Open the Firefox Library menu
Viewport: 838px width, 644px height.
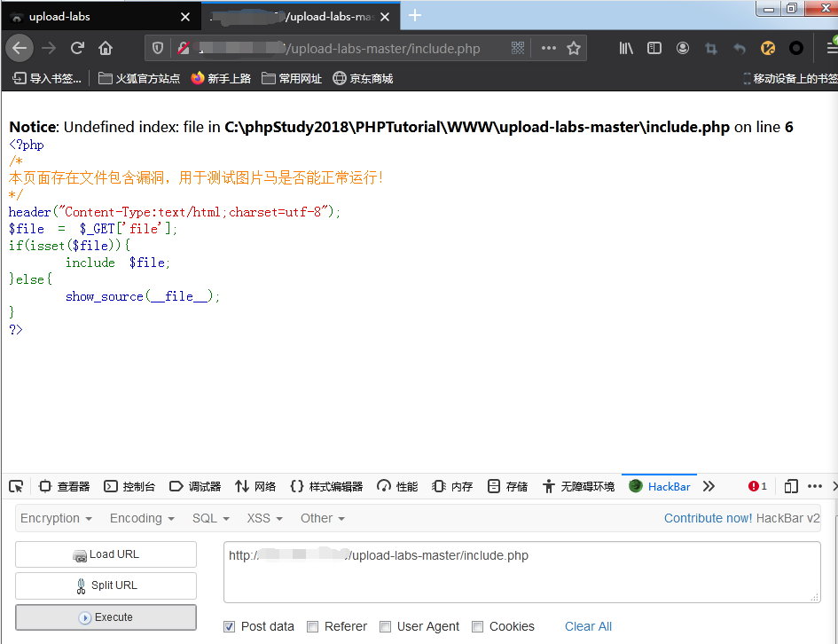pyautogui.click(x=625, y=48)
